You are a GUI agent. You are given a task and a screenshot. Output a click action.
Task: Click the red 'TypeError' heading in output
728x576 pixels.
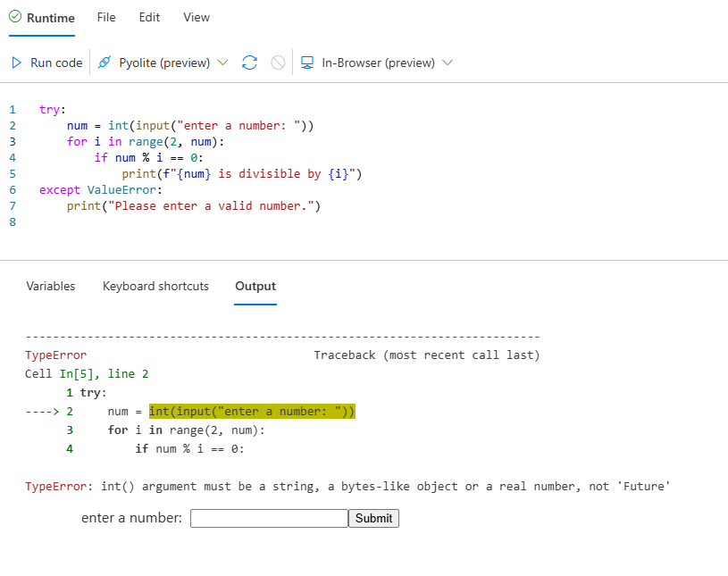point(55,355)
